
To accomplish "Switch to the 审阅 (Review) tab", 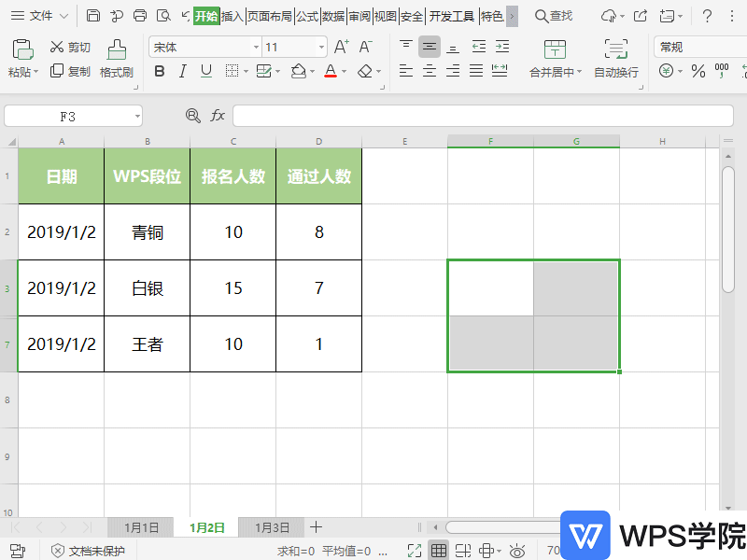I will [x=359, y=16].
